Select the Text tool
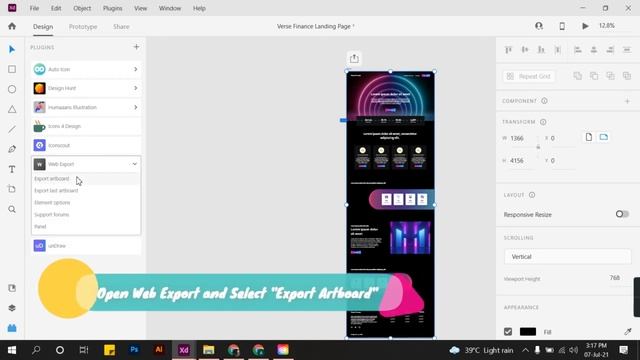The width and height of the screenshot is (640, 360). pos(12,169)
